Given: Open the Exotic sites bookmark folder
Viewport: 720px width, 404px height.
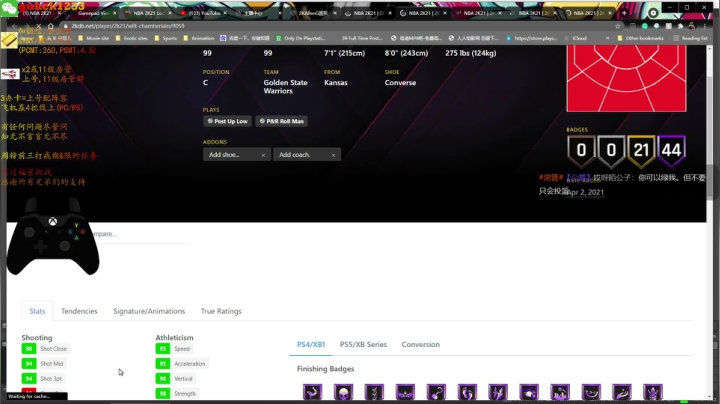Looking at the screenshot, I should [x=132, y=38].
